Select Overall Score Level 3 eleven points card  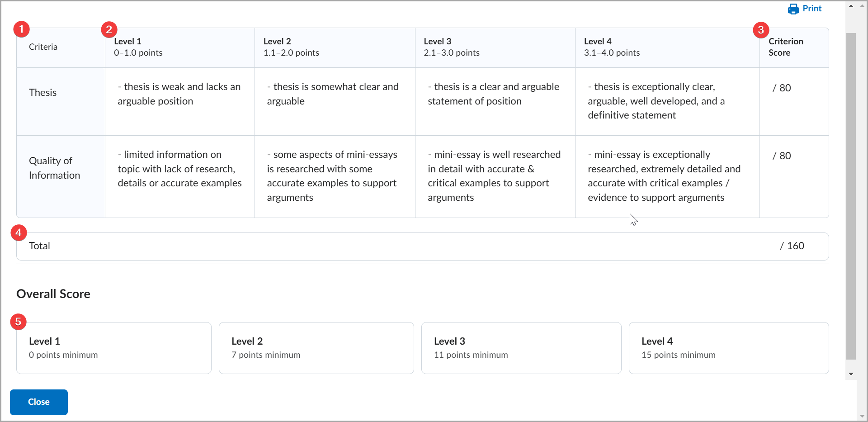click(521, 348)
